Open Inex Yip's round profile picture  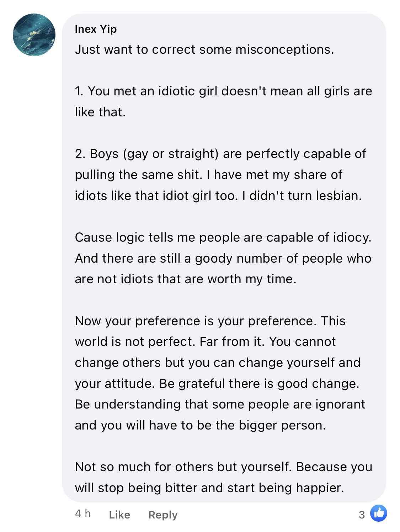[x=34, y=35]
